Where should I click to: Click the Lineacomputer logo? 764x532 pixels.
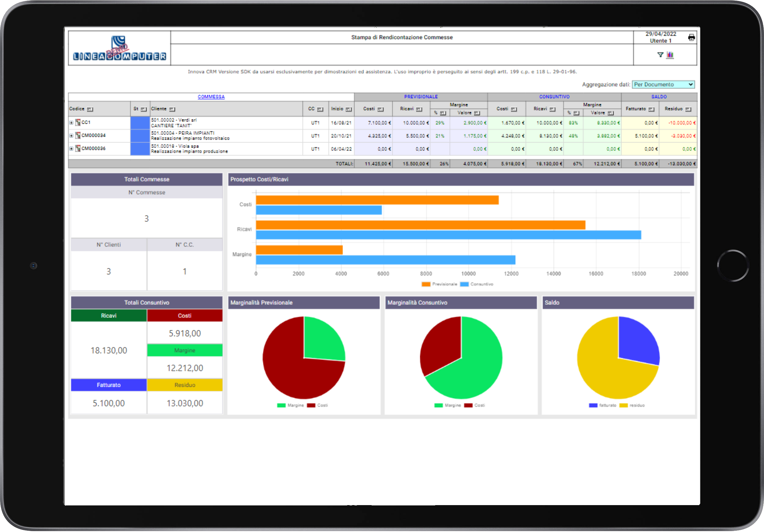pyautogui.click(x=119, y=48)
